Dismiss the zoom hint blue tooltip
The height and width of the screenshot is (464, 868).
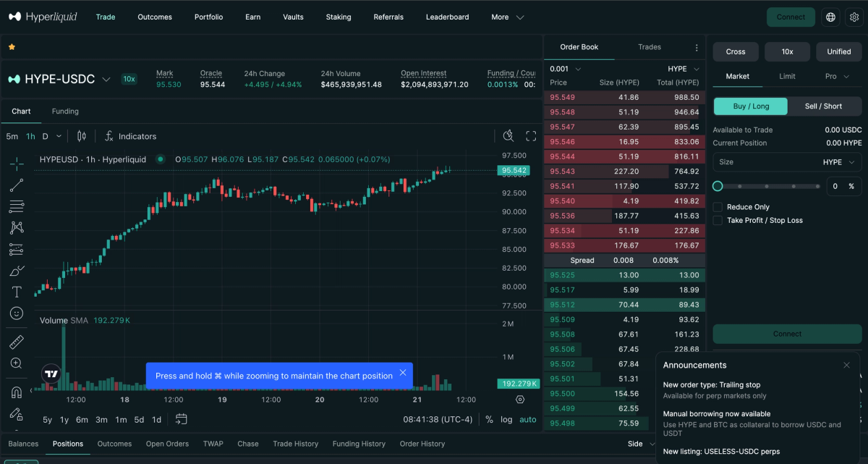pyautogui.click(x=403, y=373)
